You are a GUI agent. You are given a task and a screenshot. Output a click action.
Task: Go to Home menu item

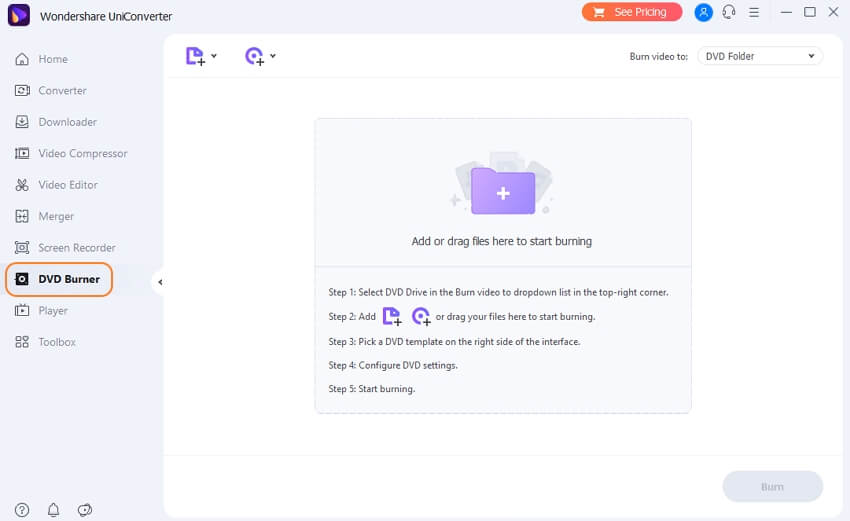pyautogui.click(x=53, y=59)
